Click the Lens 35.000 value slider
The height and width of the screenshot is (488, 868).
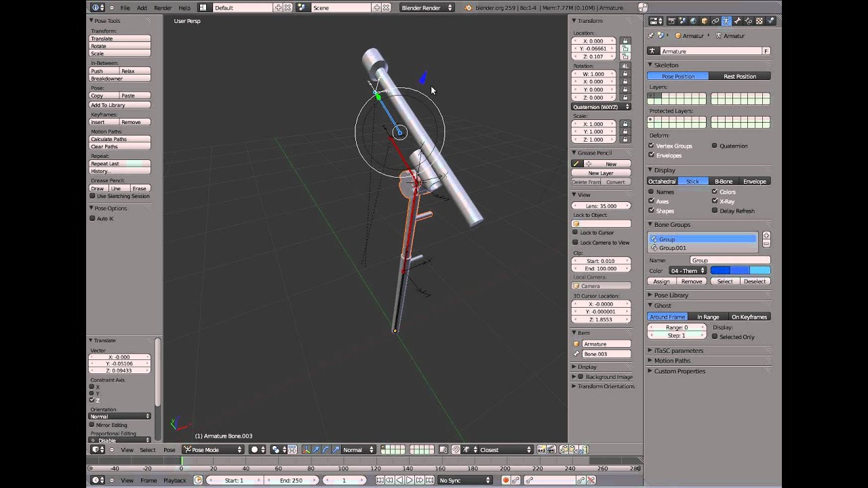(x=601, y=205)
